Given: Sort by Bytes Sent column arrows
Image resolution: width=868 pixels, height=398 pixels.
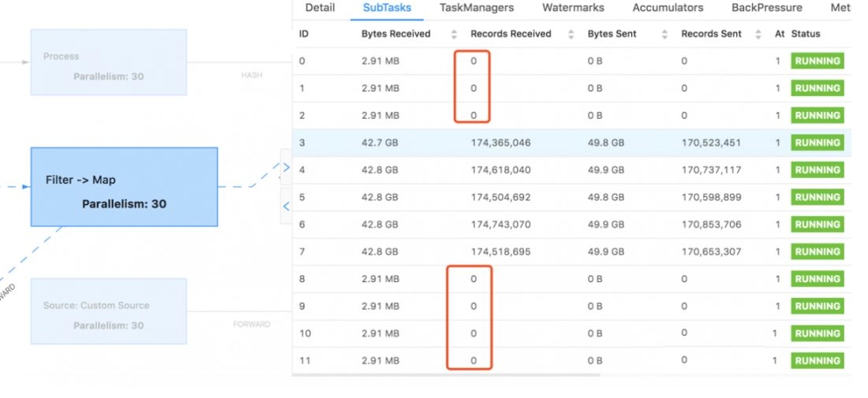Looking at the screenshot, I should tap(665, 34).
